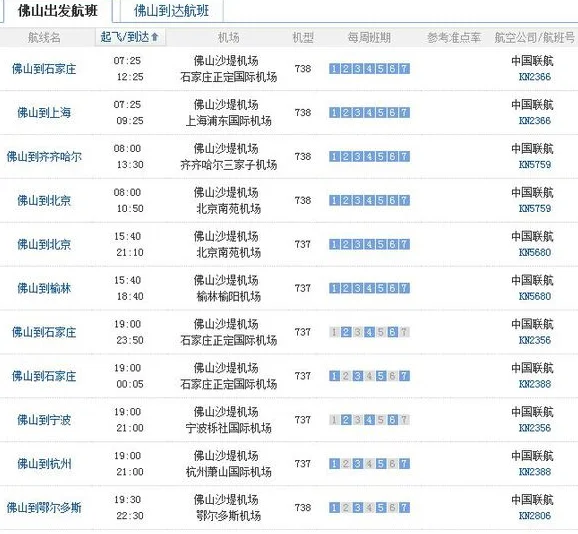Open the 佛山到榆林 route link
The width and height of the screenshot is (578, 534).
[44, 288]
